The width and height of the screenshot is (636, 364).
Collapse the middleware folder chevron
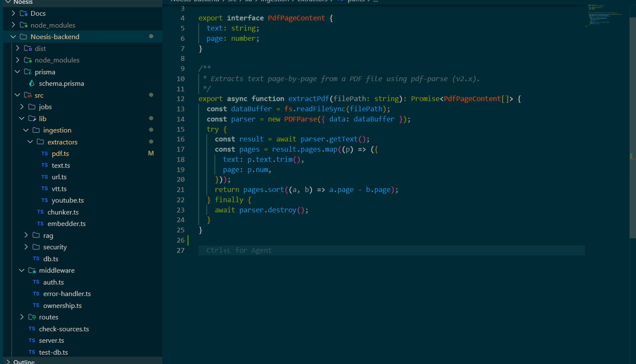(x=22, y=270)
